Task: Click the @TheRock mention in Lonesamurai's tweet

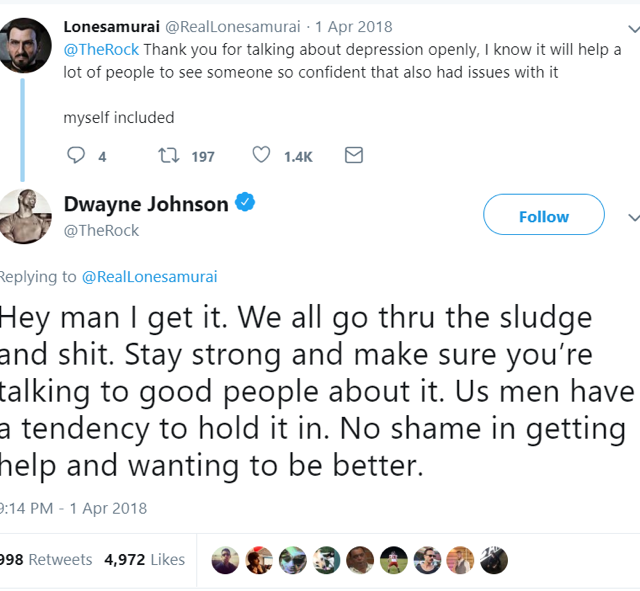Action: [x=101, y=49]
